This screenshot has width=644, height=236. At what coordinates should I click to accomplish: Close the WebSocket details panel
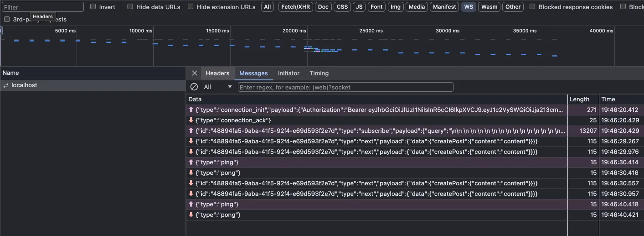(195, 73)
